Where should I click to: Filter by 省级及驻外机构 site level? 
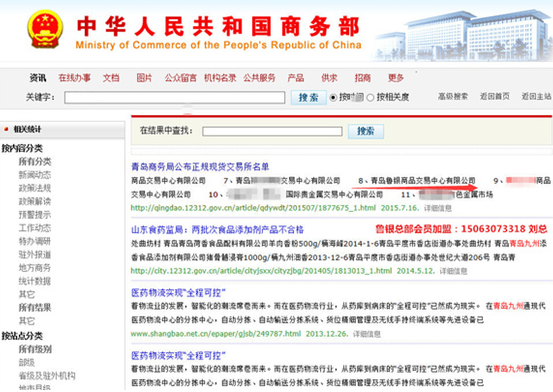[47, 376]
